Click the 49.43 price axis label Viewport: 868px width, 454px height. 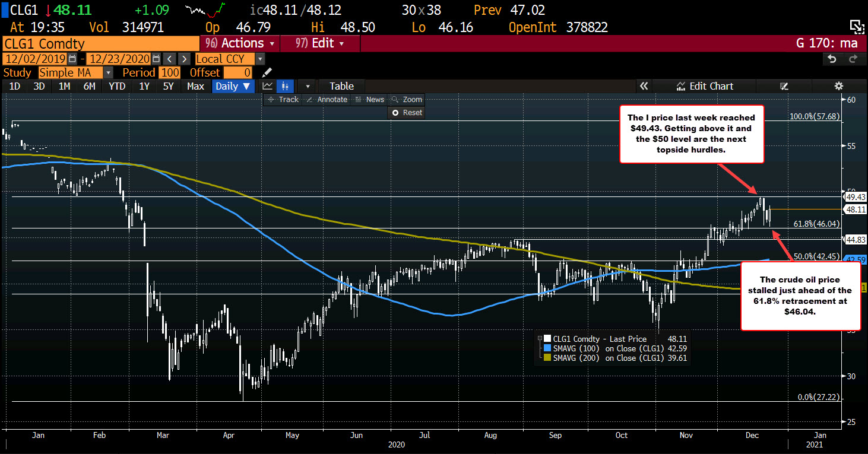click(x=856, y=197)
